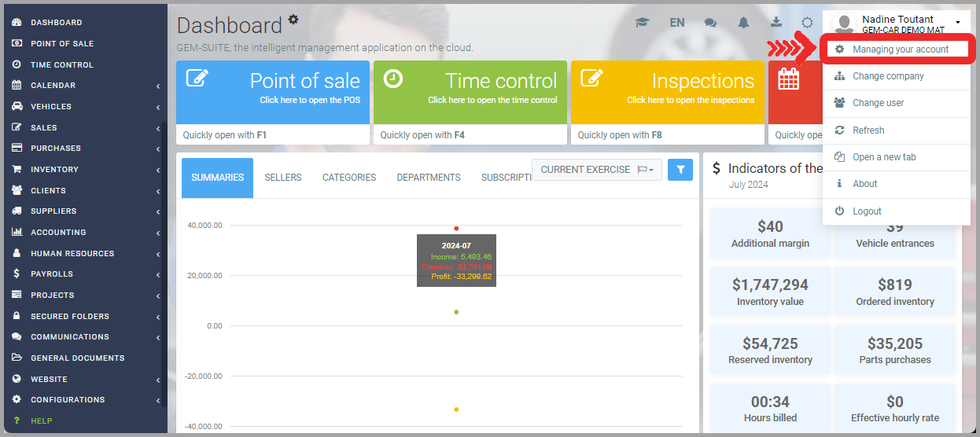Click the sun-shaped theme icon

(807, 23)
